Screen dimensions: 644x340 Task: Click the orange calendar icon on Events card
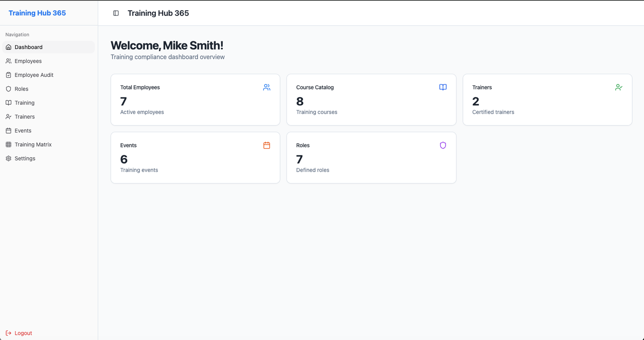pyautogui.click(x=266, y=145)
